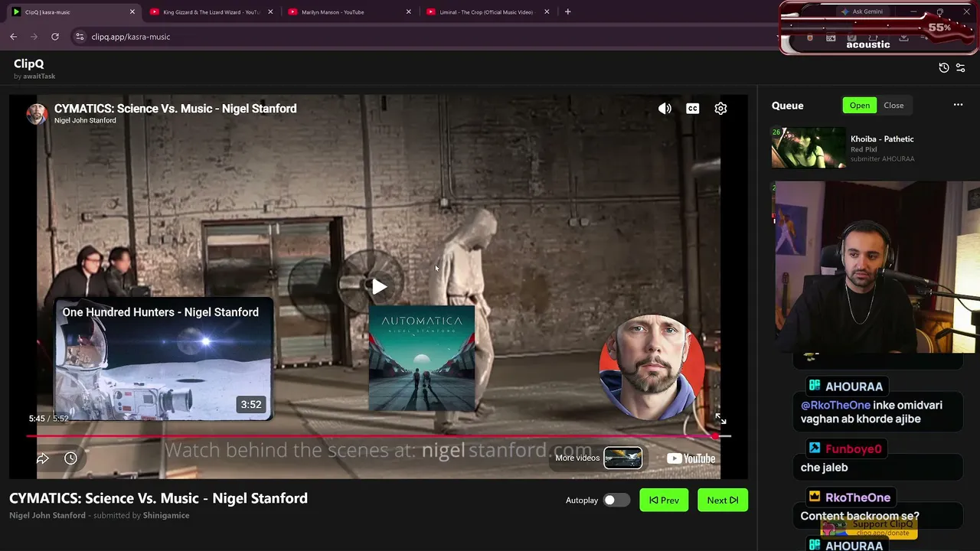Click the 'che jaleb' chat message
Image resolution: width=980 pixels, height=551 pixels.
[x=825, y=468]
